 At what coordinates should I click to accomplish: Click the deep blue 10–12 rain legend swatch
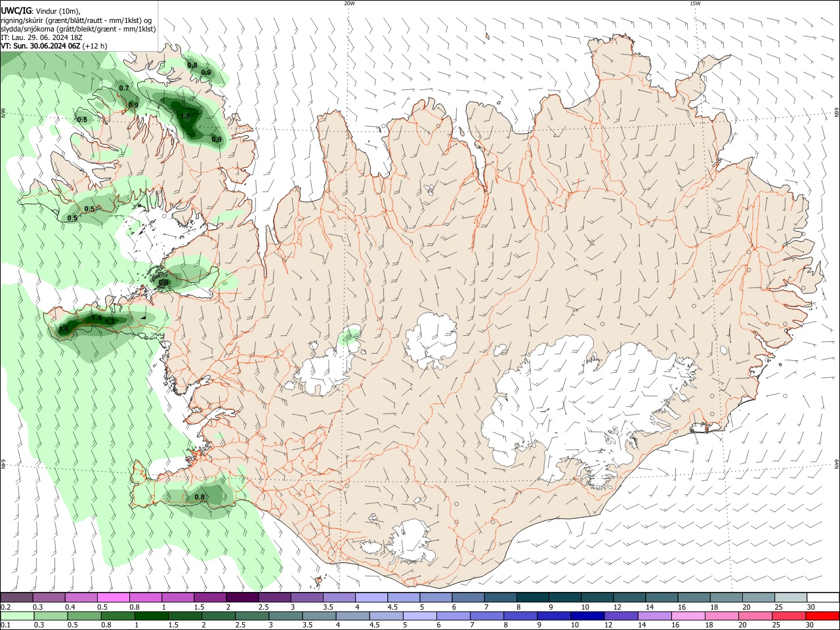(x=587, y=616)
